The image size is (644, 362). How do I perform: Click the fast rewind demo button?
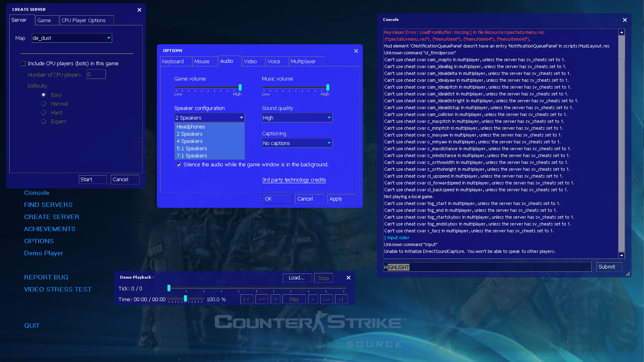pyautogui.click(x=262, y=300)
